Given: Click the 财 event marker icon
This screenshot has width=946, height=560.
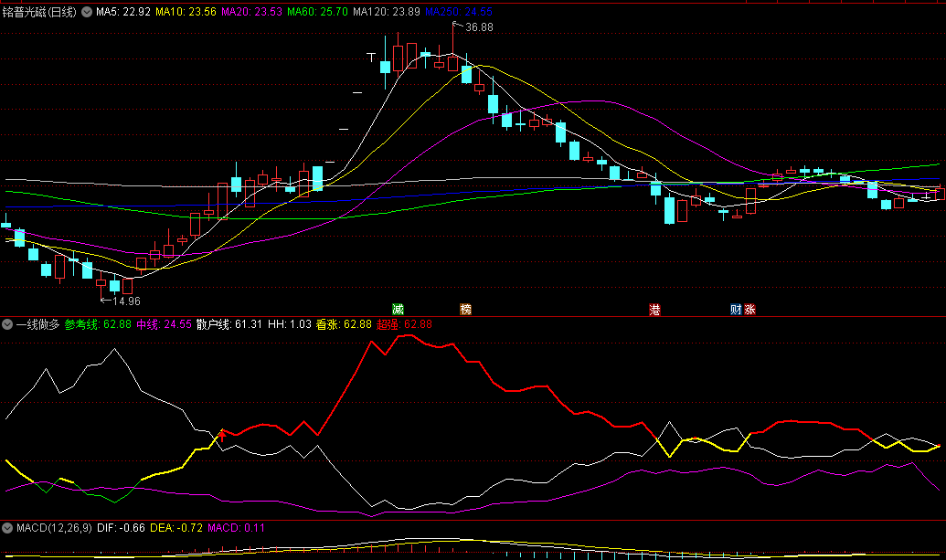Looking at the screenshot, I should pyautogui.click(x=736, y=310).
